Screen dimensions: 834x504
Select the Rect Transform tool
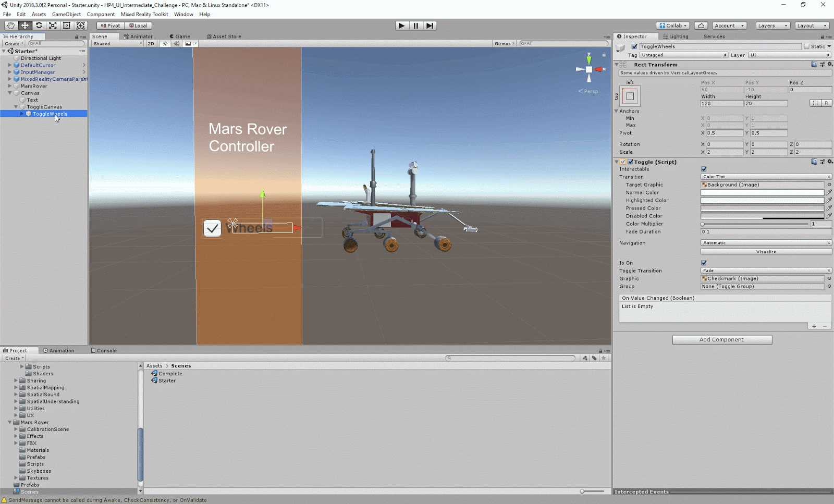pyautogui.click(x=67, y=26)
